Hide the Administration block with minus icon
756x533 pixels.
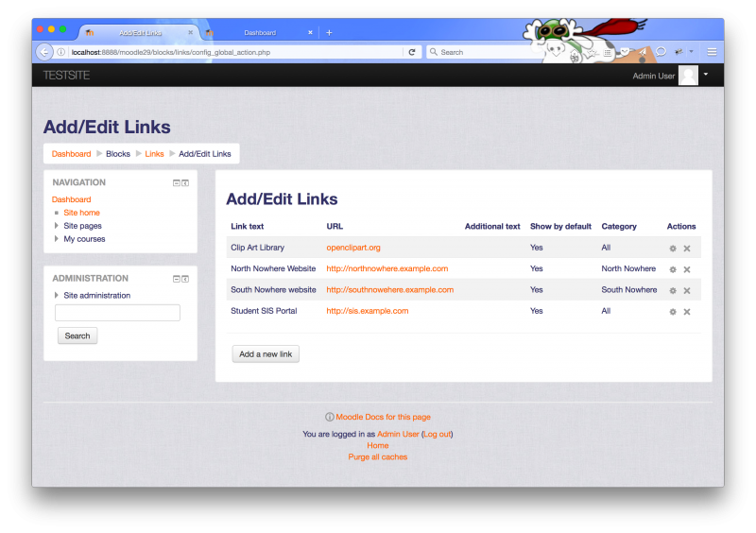pyautogui.click(x=177, y=279)
